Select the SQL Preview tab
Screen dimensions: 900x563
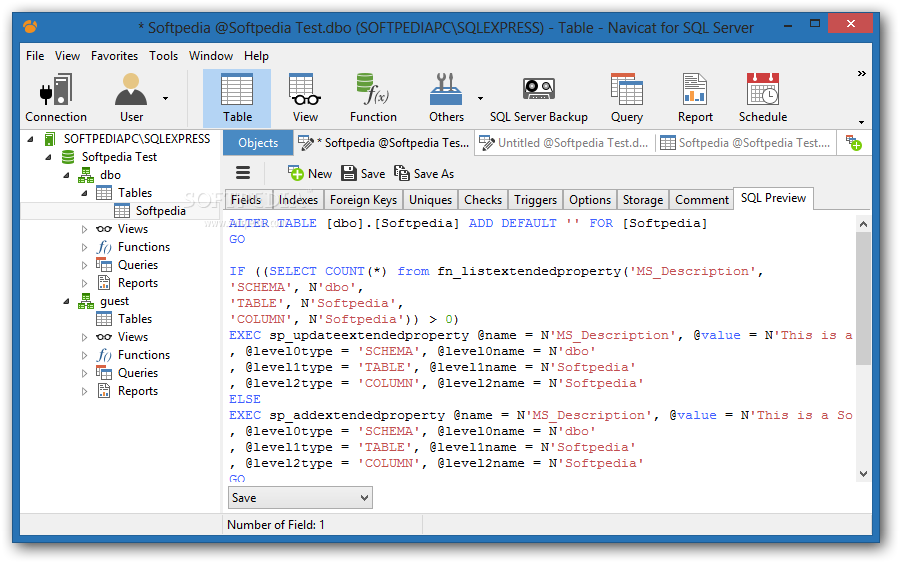(x=773, y=198)
